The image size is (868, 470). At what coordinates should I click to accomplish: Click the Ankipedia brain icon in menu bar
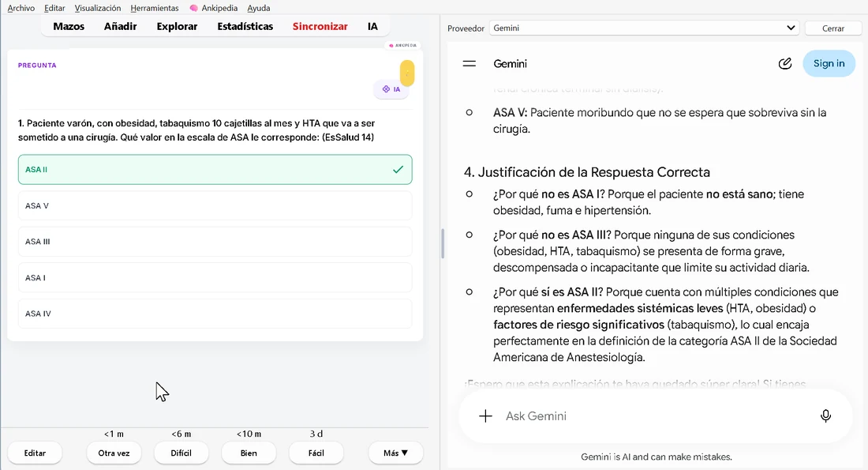point(193,9)
